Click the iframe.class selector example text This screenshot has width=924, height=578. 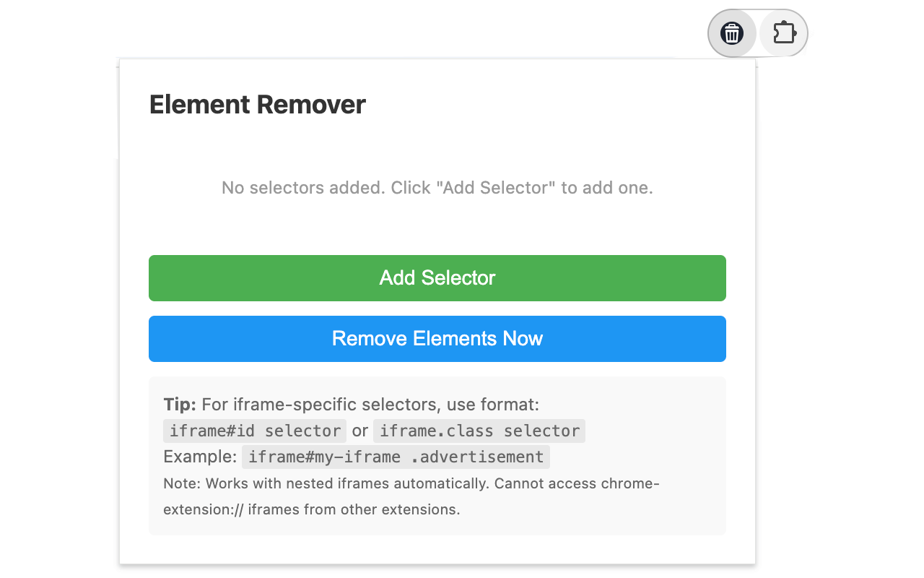[x=479, y=431]
